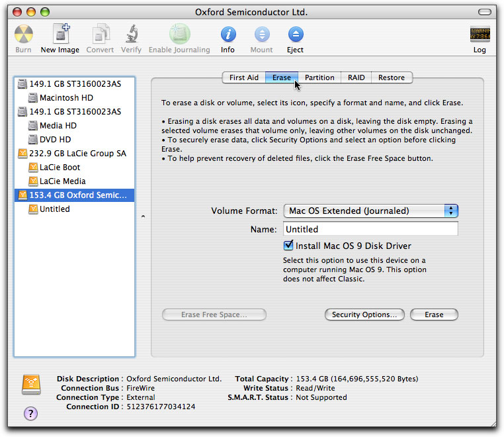The width and height of the screenshot is (504, 437).
Task: Open the help question mark button
Action: point(30,414)
